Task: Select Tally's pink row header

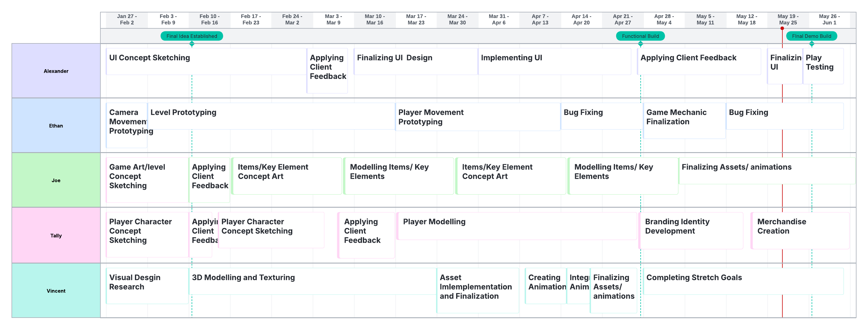Action: [x=56, y=236]
